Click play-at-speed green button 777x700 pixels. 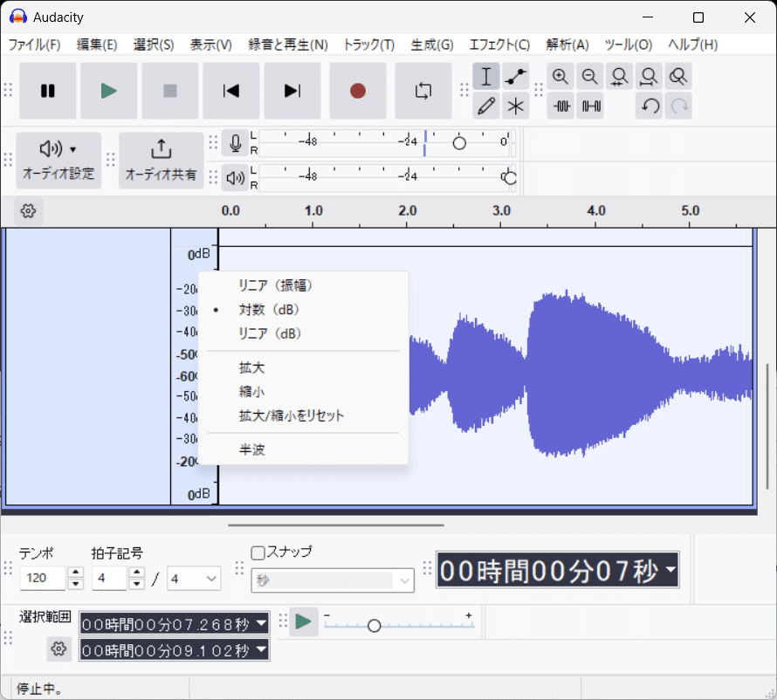(x=303, y=622)
